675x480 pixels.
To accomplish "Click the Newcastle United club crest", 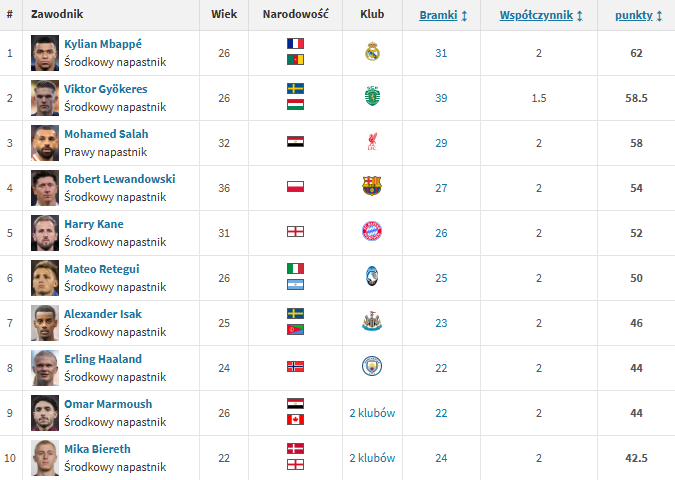I will [372, 321].
